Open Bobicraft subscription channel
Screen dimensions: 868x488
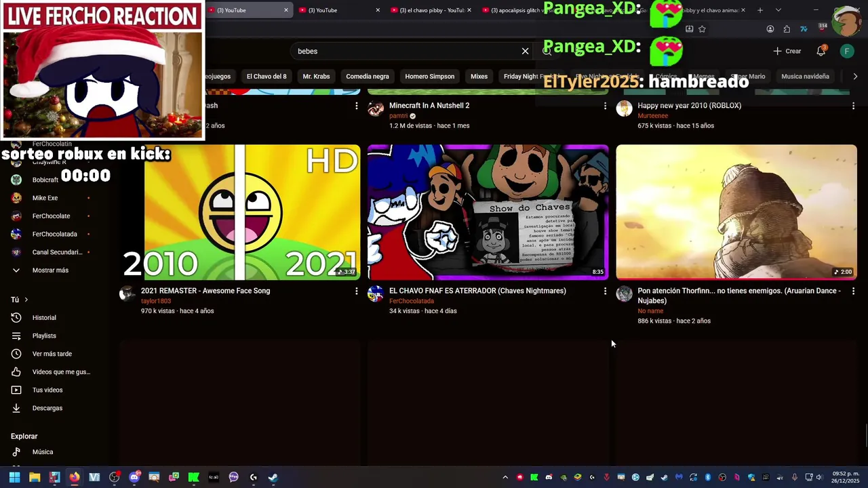45,180
